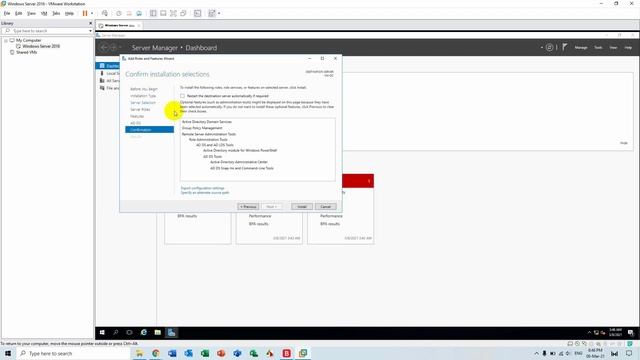Image resolution: width=640 pixels, height=360 pixels.
Task: Take a snapshot of the virtual machine
Action: point(119,13)
